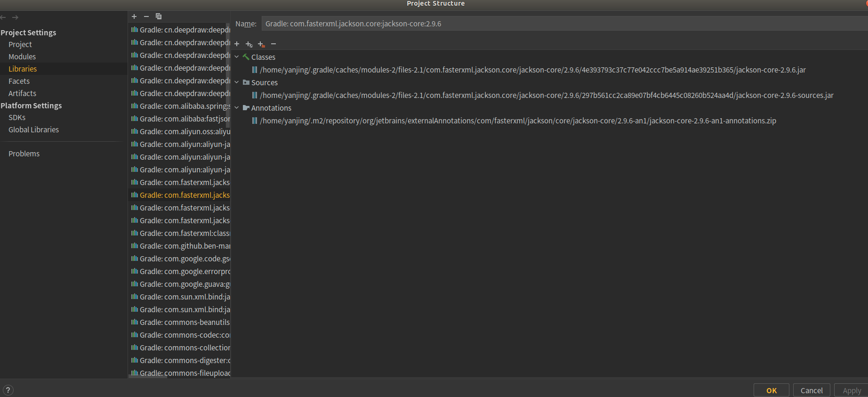Select jackson-core-2.9.6-sources.jar path

[547, 95]
